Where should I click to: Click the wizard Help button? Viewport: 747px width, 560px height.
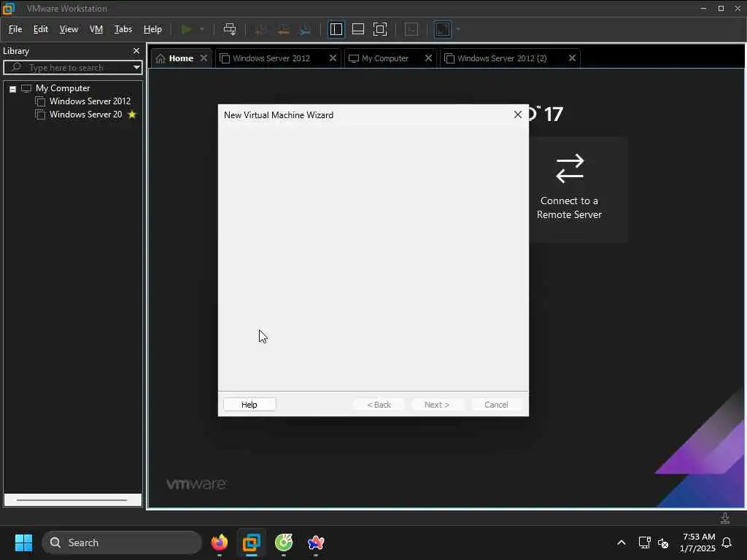(249, 405)
